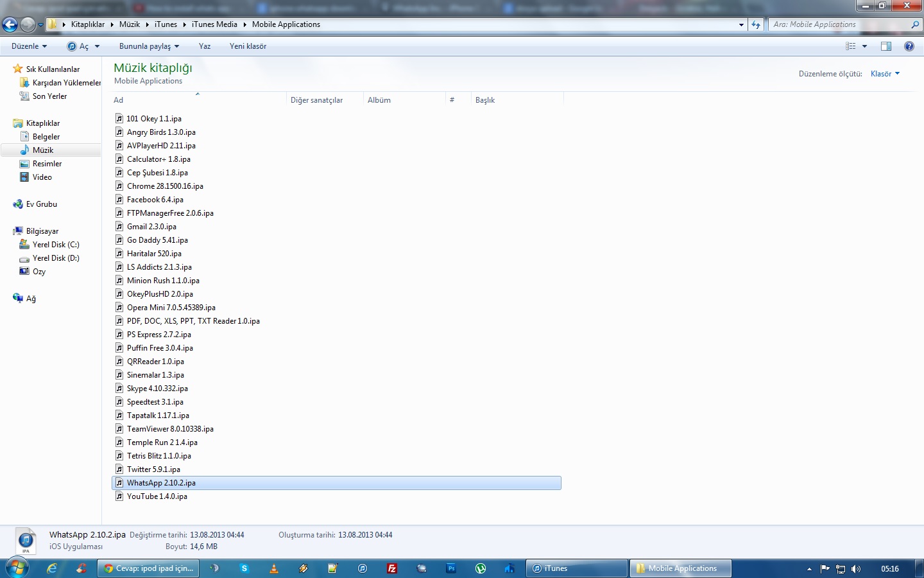924x578 pixels.
Task: Change view with the view icon
Action: [851, 46]
